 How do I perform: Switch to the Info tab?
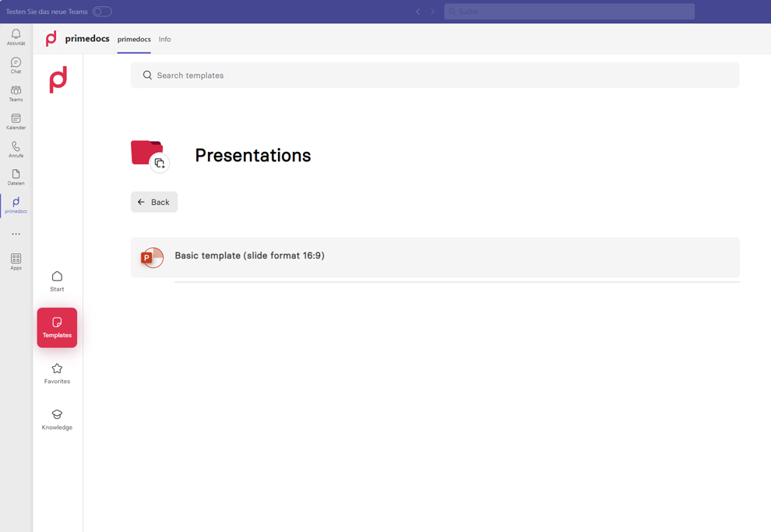click(x=164, y=39)
